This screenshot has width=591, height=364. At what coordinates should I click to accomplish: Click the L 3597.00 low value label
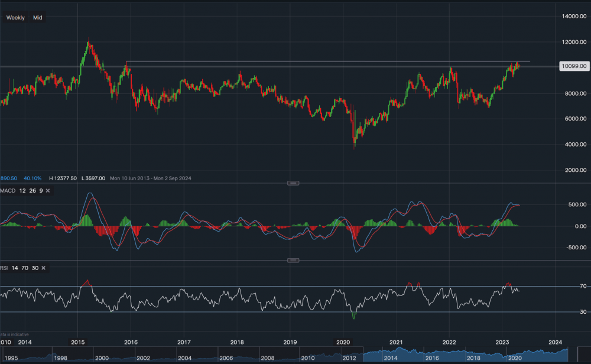(x=93, y=178)
